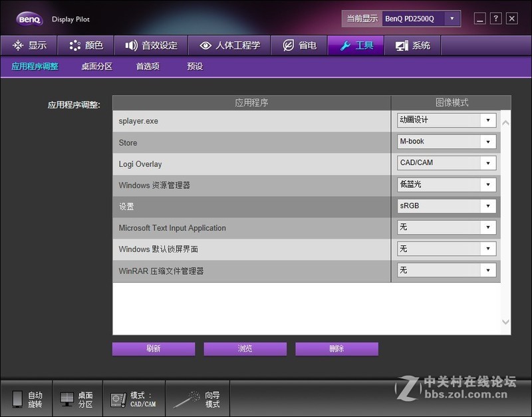532x417 pixels.
Task: Open help via the ? button
Action: (495, 19)
